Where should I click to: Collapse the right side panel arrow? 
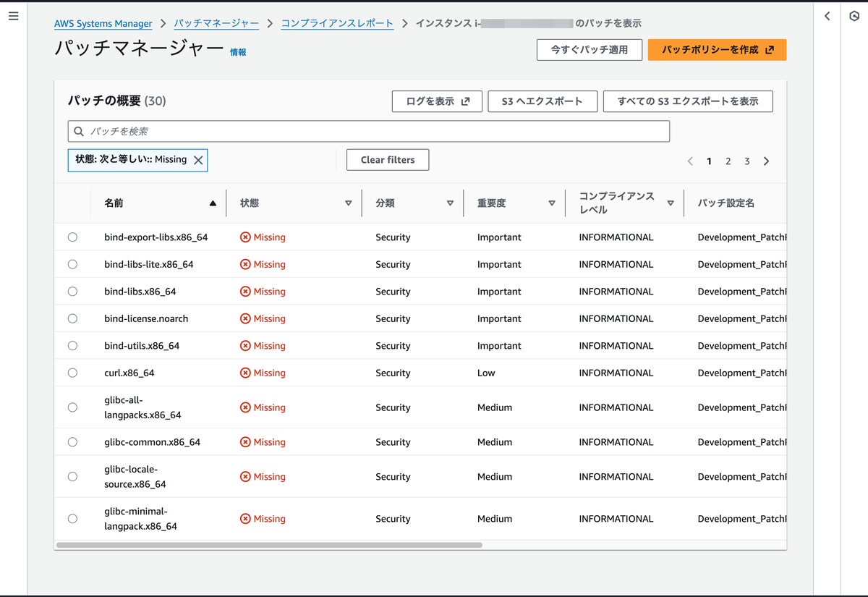pyautogui.click(x=827, y=16)
